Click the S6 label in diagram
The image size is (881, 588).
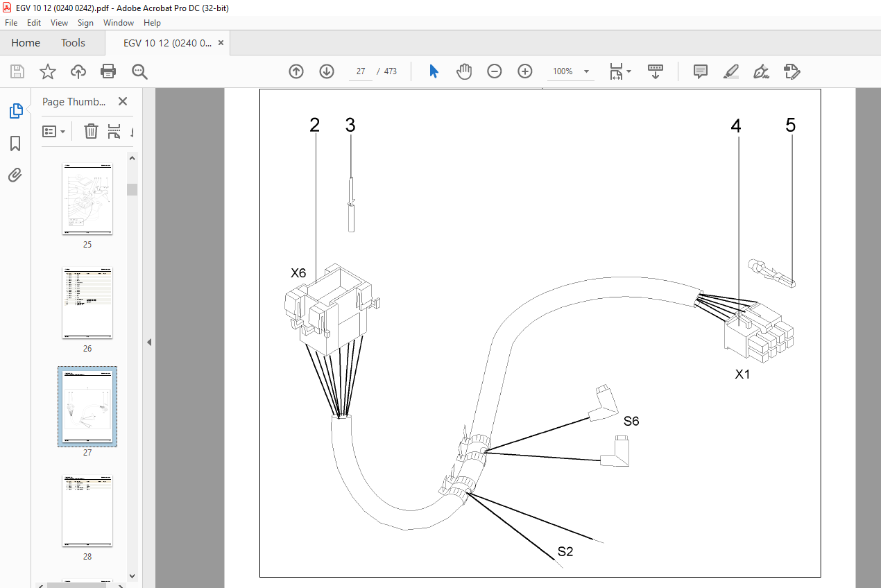pyautogui.click(x=631, y=421)
